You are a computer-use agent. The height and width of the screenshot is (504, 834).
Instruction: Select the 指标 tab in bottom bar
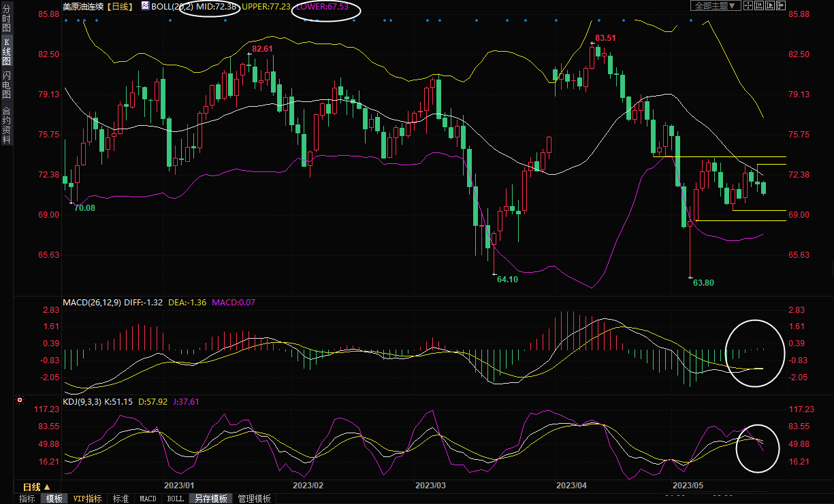[x=27, y=499]
